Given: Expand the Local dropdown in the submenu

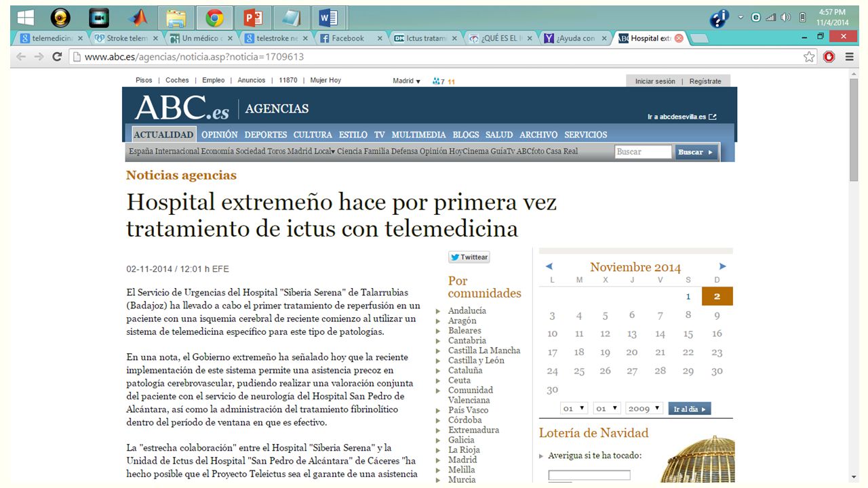Looking at the screenshot, I should [324, 151].
